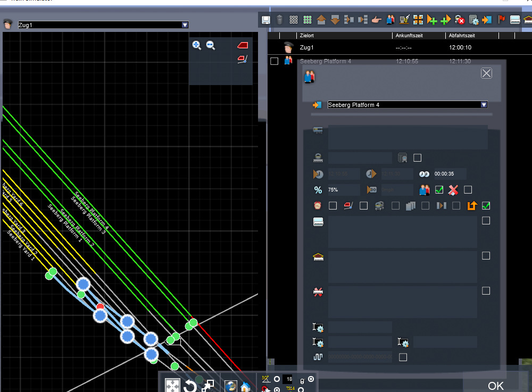
Task: Click the save floppy disk icon
Action: click(266, 20)
